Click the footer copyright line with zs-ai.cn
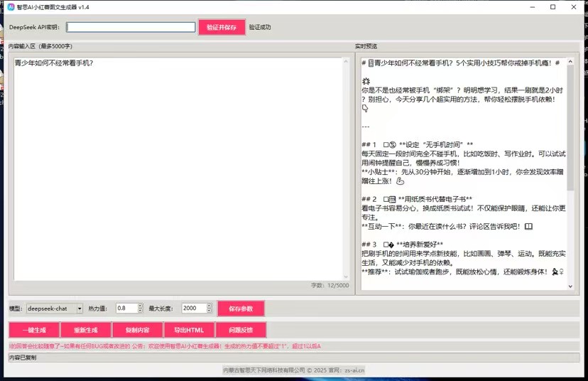 click(293, 370)
